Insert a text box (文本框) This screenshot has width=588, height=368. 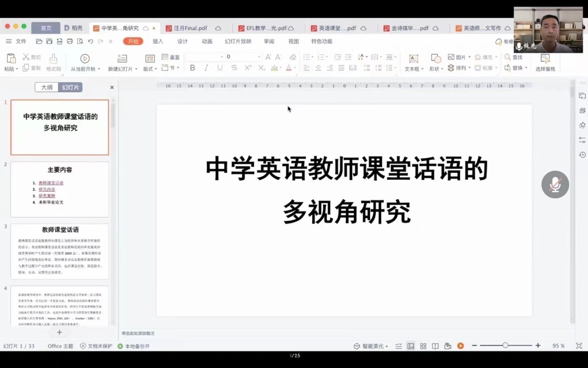[x=413, y=59]
